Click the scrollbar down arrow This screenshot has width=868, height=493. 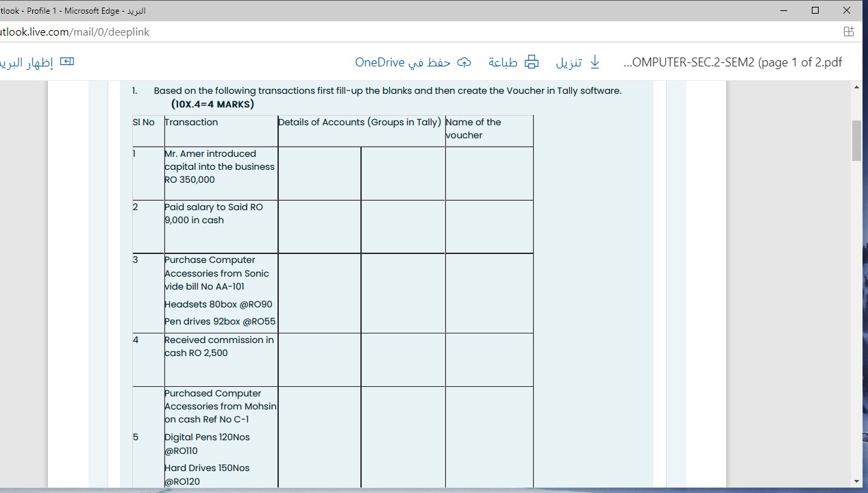857,481
